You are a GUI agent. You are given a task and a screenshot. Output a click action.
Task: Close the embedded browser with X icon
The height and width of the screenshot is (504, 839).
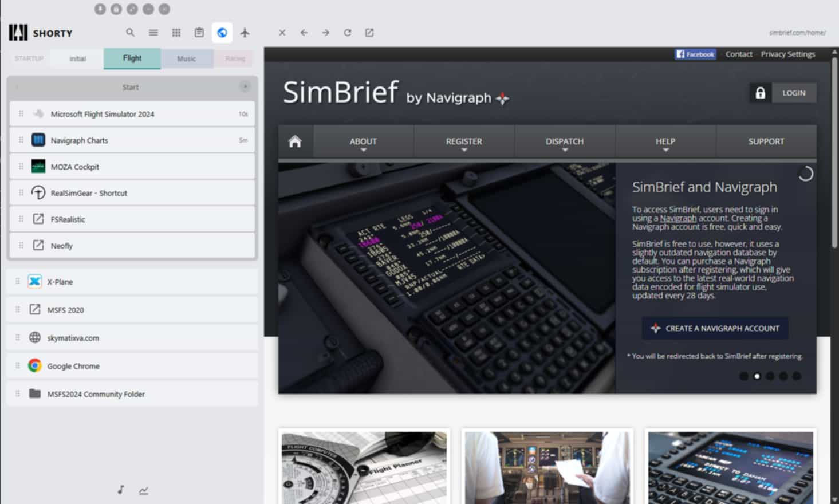pos(282,33)
